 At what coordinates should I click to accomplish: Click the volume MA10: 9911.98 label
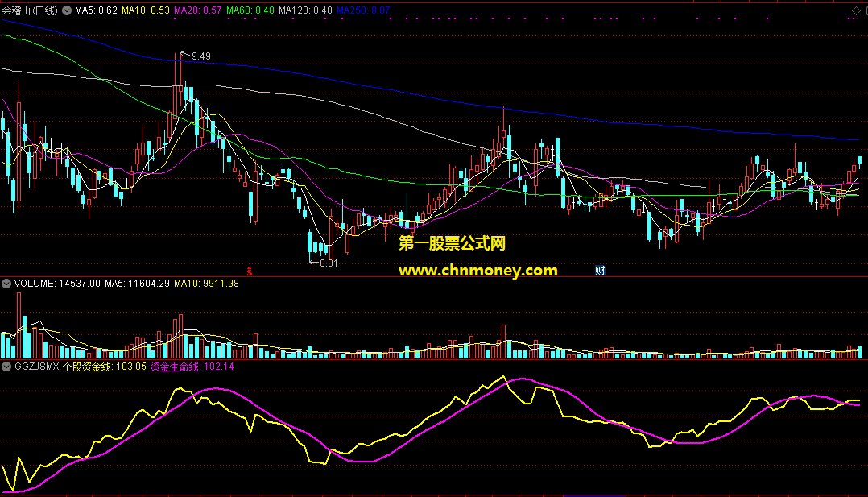click(206, 284)
